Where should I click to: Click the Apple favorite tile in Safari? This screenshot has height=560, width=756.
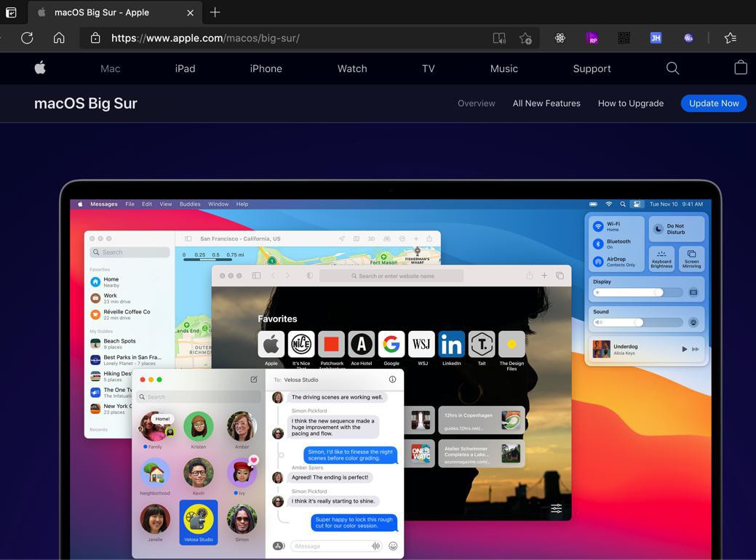click(x=271, y=344)
